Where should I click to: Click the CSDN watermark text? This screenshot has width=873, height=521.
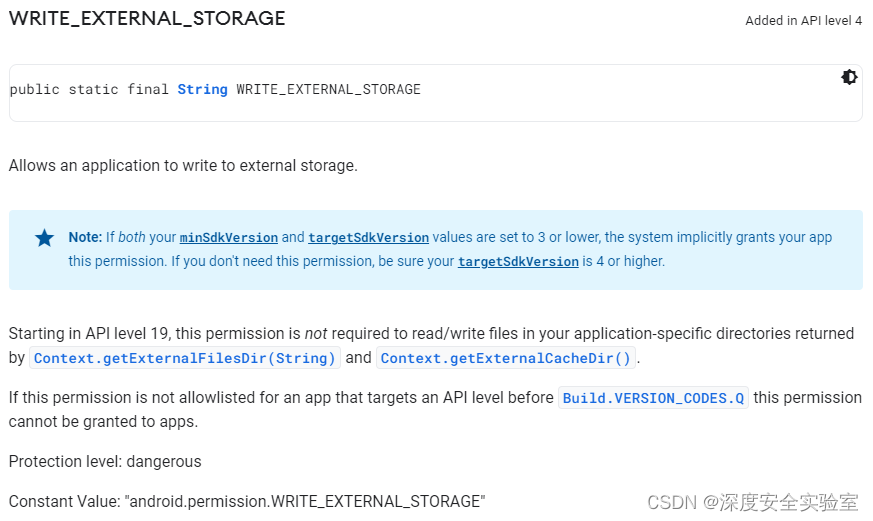tap(752, 503)
